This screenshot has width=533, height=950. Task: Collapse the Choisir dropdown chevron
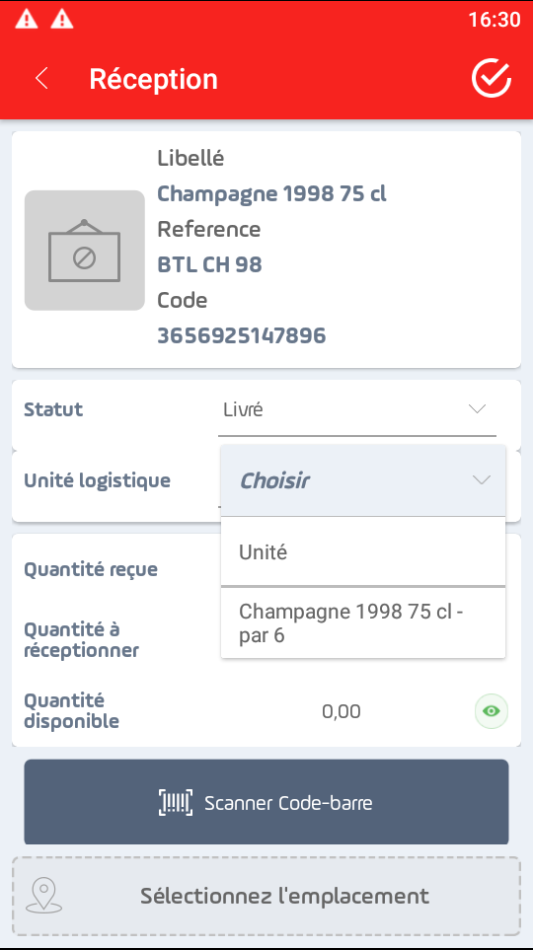click(482, 480)
